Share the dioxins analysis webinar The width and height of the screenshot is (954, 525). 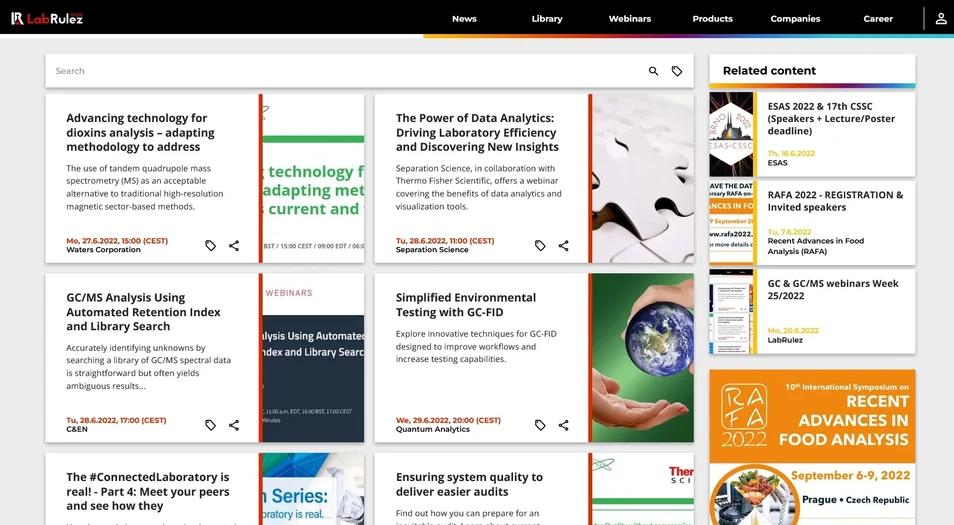234,246
